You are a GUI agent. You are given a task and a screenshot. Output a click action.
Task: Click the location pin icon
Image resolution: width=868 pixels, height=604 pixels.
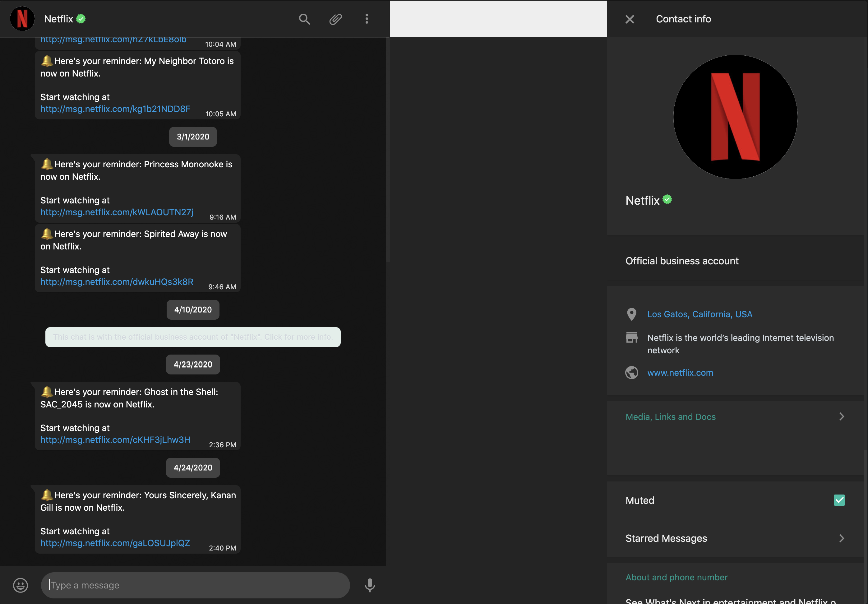click(632, 314)
